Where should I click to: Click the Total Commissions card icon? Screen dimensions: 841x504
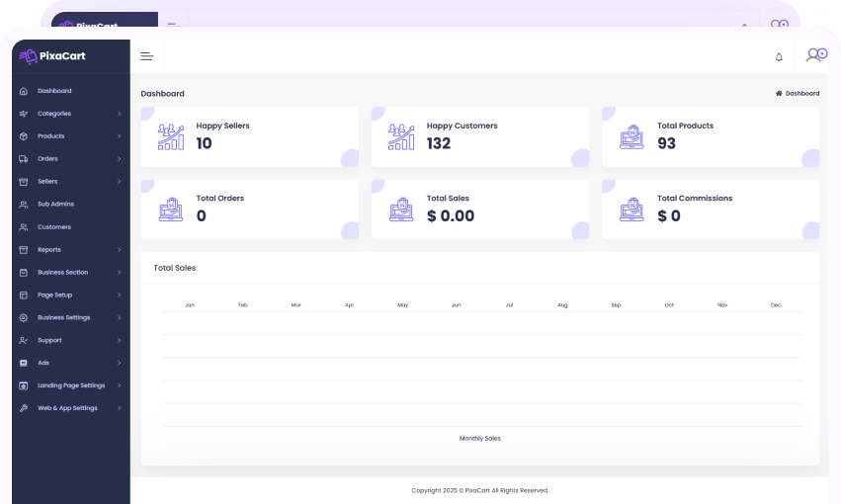tap(631, 210)
